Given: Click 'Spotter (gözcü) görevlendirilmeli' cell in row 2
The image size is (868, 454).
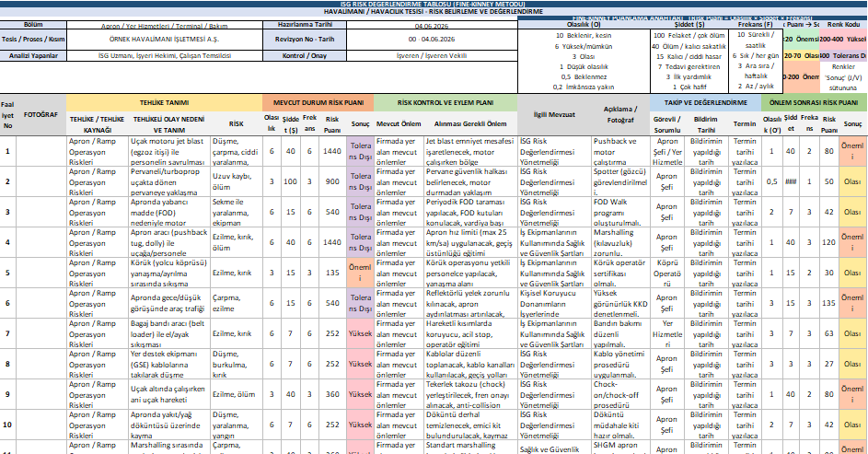Looking at the screenshot, I should click(620, 181).
